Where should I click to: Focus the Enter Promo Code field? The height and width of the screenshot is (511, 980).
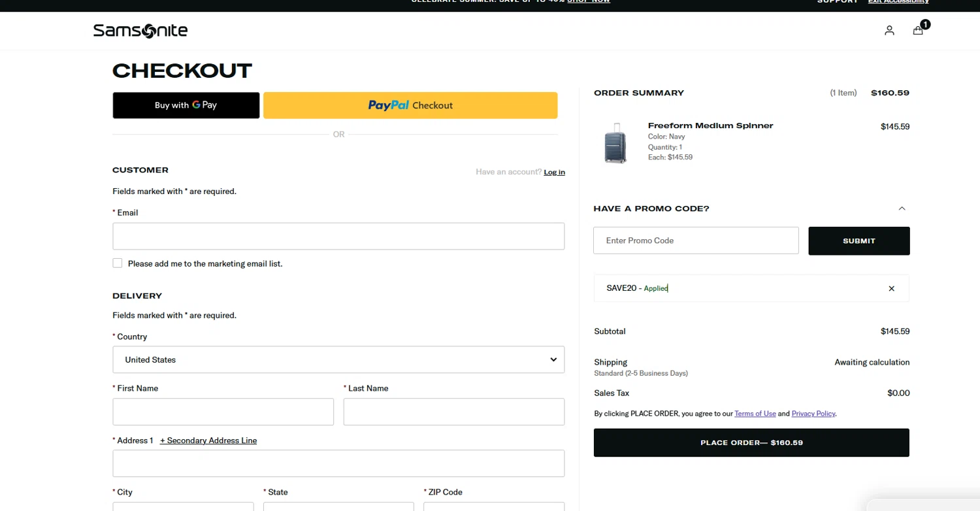[696, 240]
